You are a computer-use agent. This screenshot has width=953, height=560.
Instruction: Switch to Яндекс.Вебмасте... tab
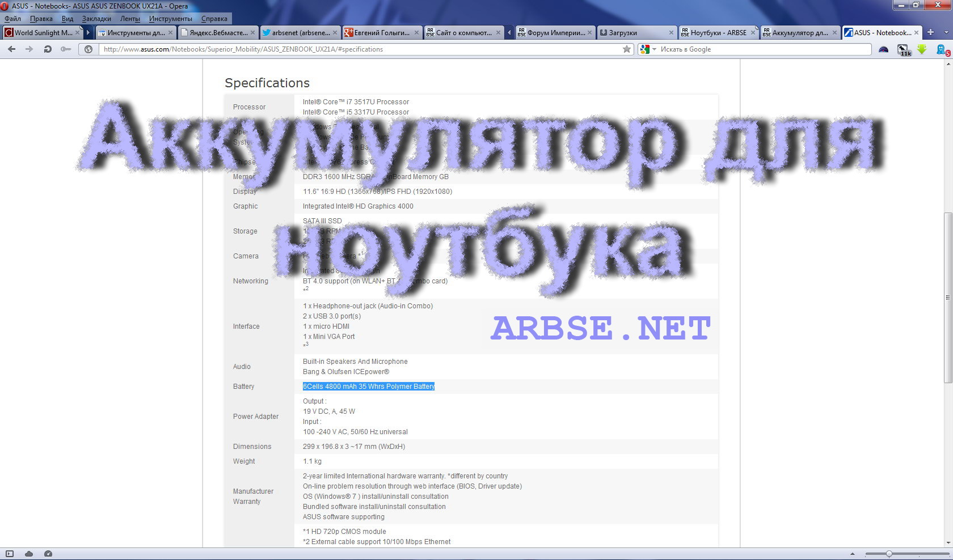pyautogui.click(x=218, y=33)
